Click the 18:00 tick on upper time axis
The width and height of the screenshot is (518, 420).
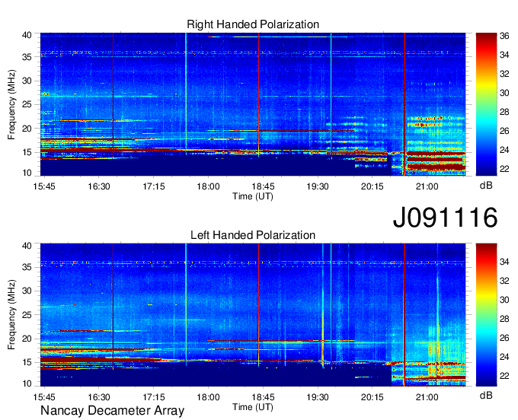209,186
